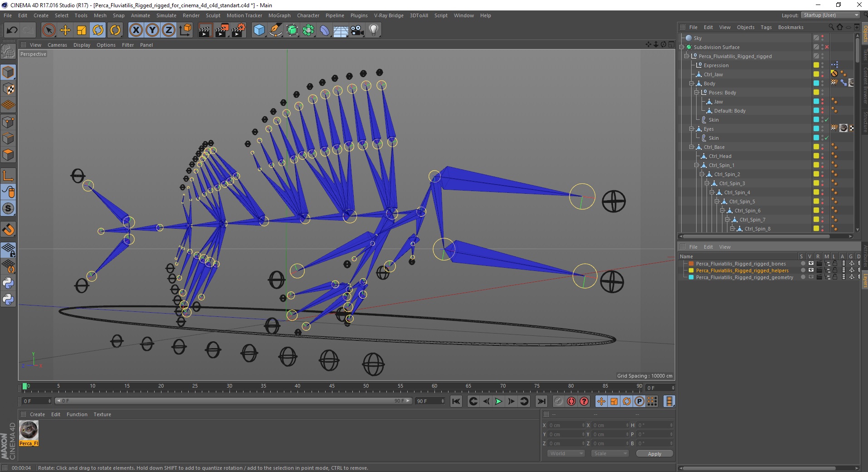Viewport: 868px width, 472px height.
Task: Open Object Manager Tags menu
Action: point(766,27)
